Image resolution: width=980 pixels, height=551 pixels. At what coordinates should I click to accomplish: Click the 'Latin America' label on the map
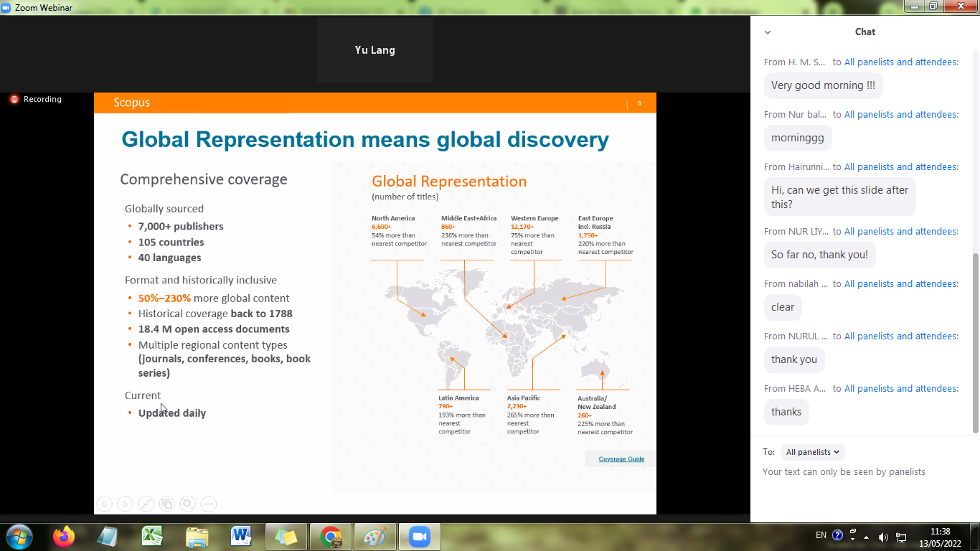[458, 398]
